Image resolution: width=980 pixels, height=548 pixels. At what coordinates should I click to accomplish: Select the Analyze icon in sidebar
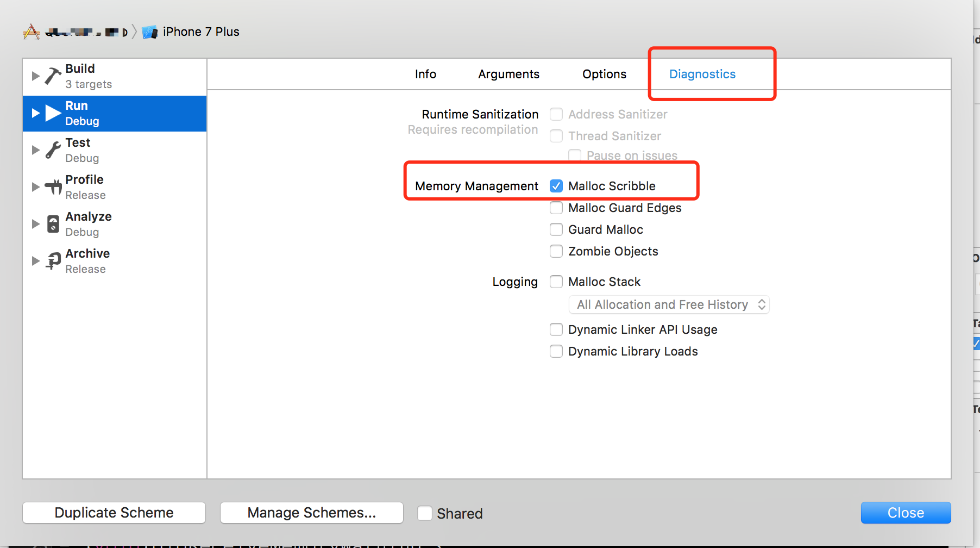pos(53,224)
